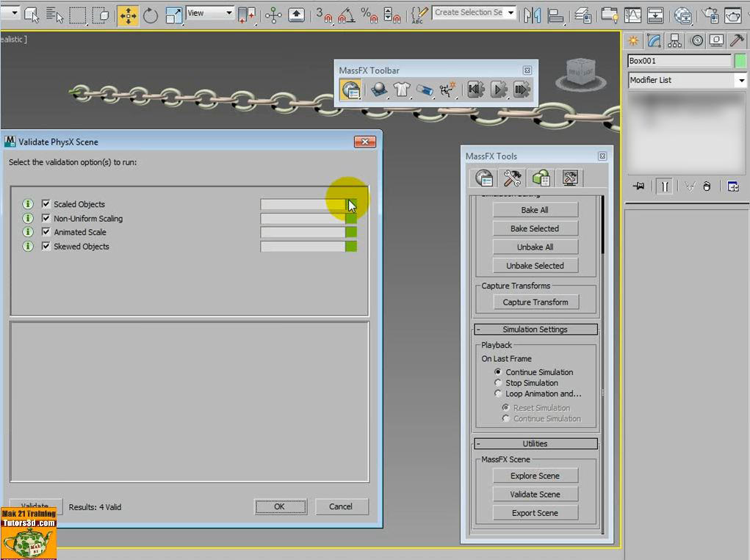Open the Display command panel tab

pos(716,40)
